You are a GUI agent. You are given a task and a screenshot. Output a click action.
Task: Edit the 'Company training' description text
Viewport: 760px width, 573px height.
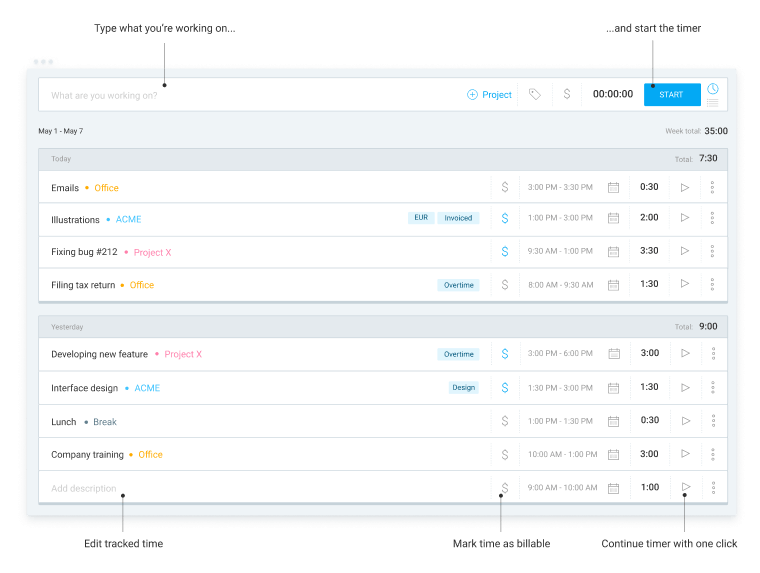[87, 455]
